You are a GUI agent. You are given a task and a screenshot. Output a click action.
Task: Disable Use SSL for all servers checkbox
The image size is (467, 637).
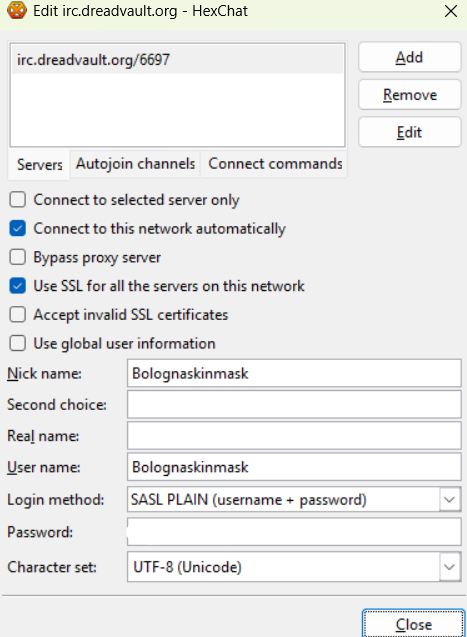(x=17, y=286)
